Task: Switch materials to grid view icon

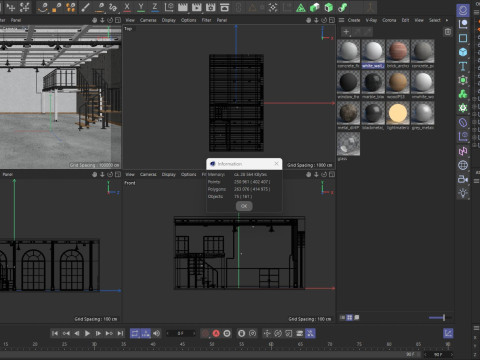Action: [350, 318]
